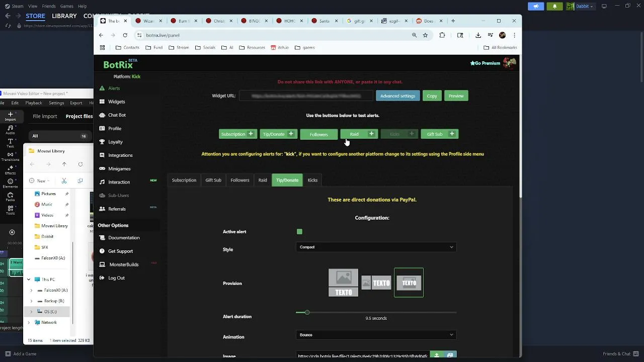This screenshot has height=362, width=644.
Task: Click Advanced settings button
Action: tap(397, 96)
